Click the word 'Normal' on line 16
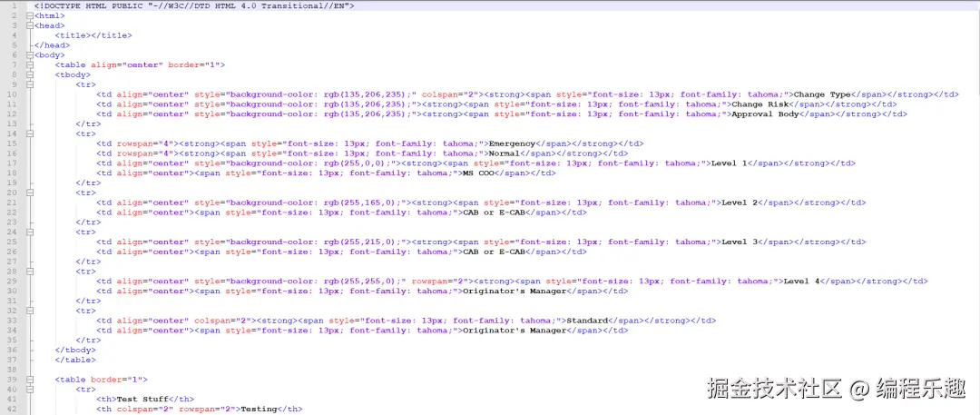Screen dimensions: 980x415 tap(505, 153)
